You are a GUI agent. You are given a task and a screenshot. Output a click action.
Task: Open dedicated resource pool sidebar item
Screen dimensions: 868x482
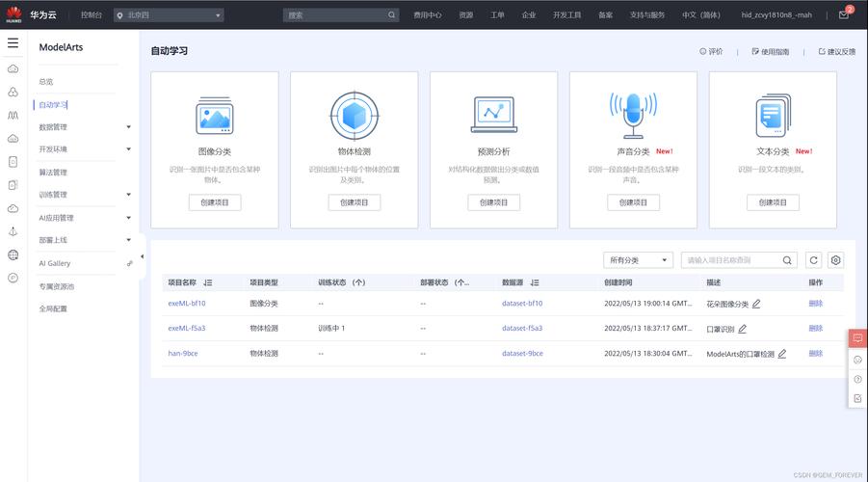click(x=57, y=286)
